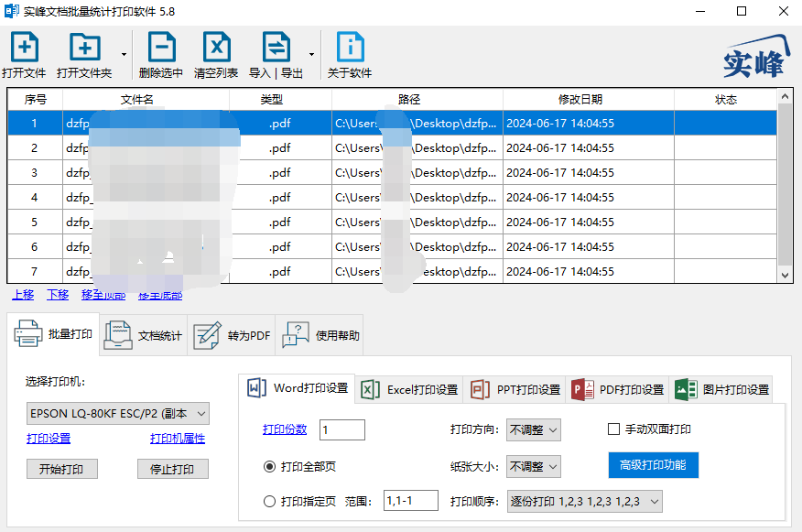Select the Word print settings tab
Viewport: 802px width, 532px height.
pos(298,388)
